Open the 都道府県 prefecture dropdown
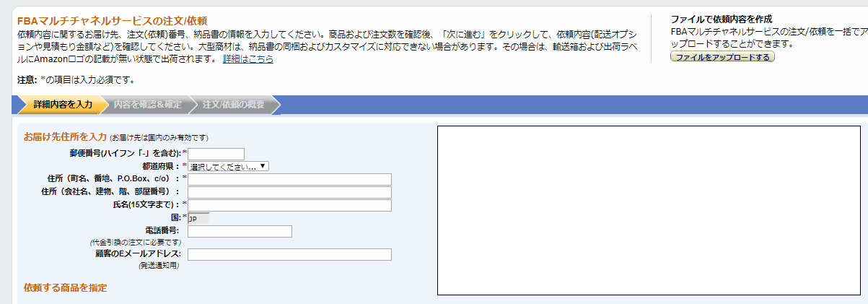The width and height of the screenshot is (868, 304). point(229,166)
